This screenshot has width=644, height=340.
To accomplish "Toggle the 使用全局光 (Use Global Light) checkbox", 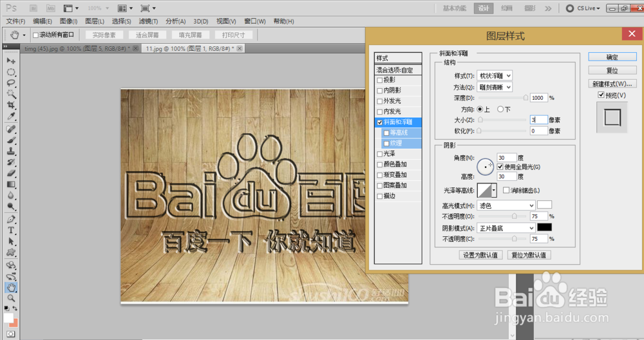I will click(x=500, y=167).
